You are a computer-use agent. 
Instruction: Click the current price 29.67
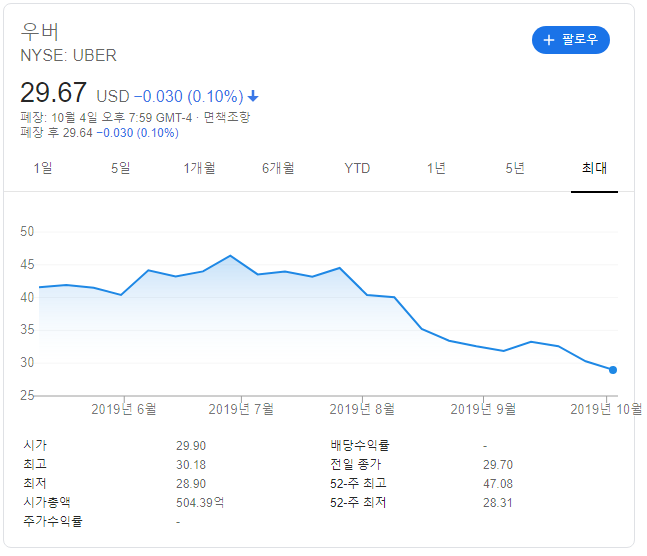click(x=53, y=92)
